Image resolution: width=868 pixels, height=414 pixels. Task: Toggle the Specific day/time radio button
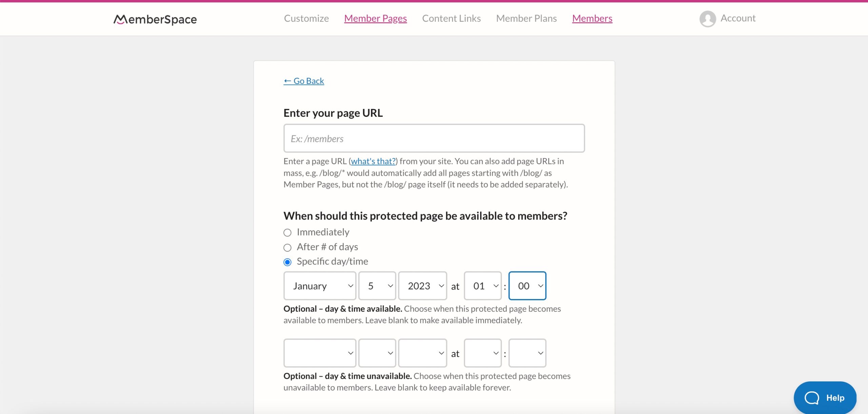(287, 262)
